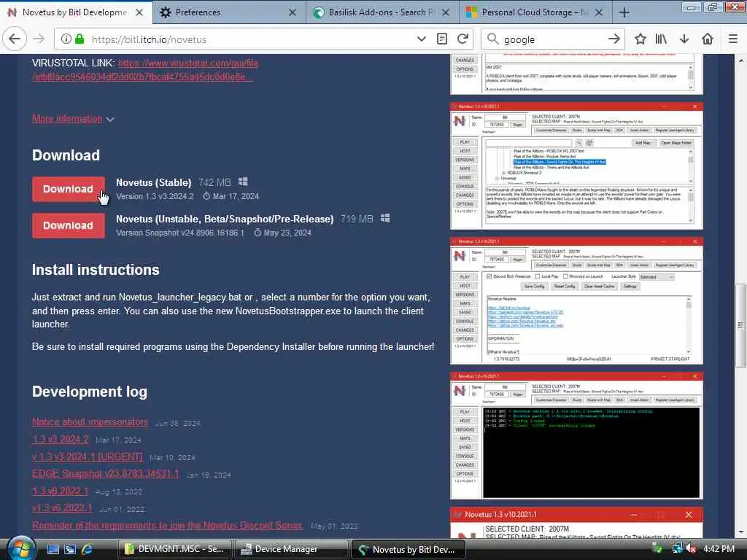Open Discord Server requirements reminder devlog

tap(167, 525)
